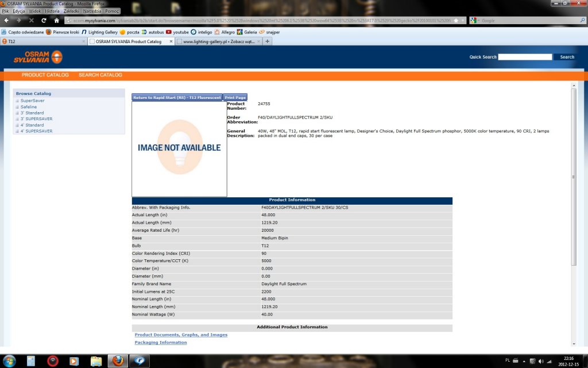Close the OSRAM SYLVANIA Product Catalog tab
This screenshot has height=368, width=588.
pos(171,41)
